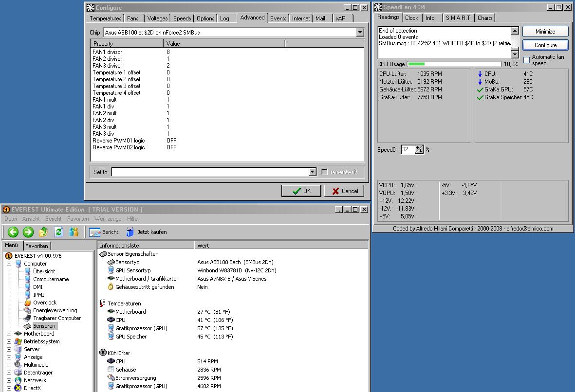Select Computername in EVEREST tree
Screen dimensions: 575x392
pos(51,279)
